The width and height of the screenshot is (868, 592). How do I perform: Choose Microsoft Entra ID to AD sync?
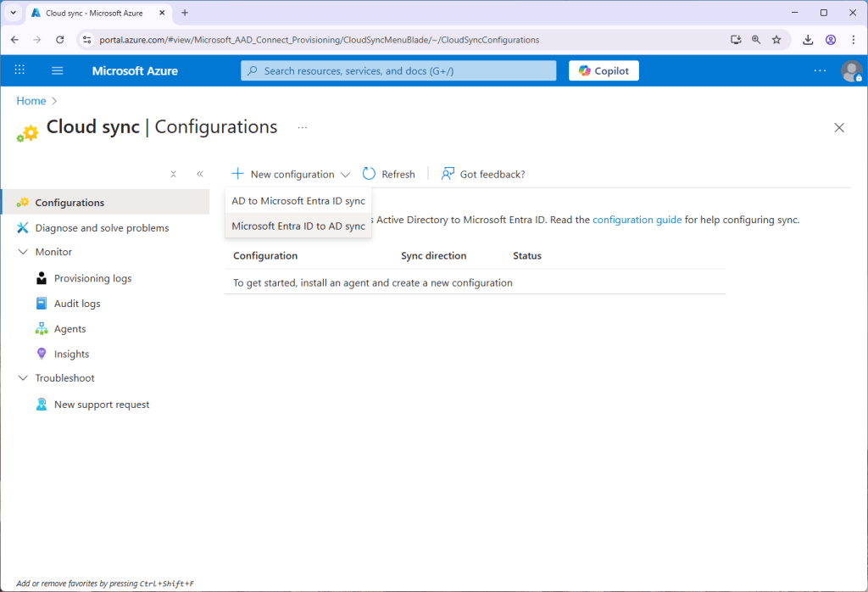[298, 226]
